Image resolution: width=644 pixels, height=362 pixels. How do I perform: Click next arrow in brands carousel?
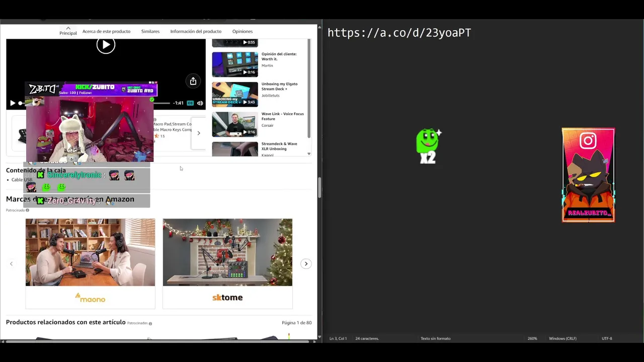(x=306, y=264)
